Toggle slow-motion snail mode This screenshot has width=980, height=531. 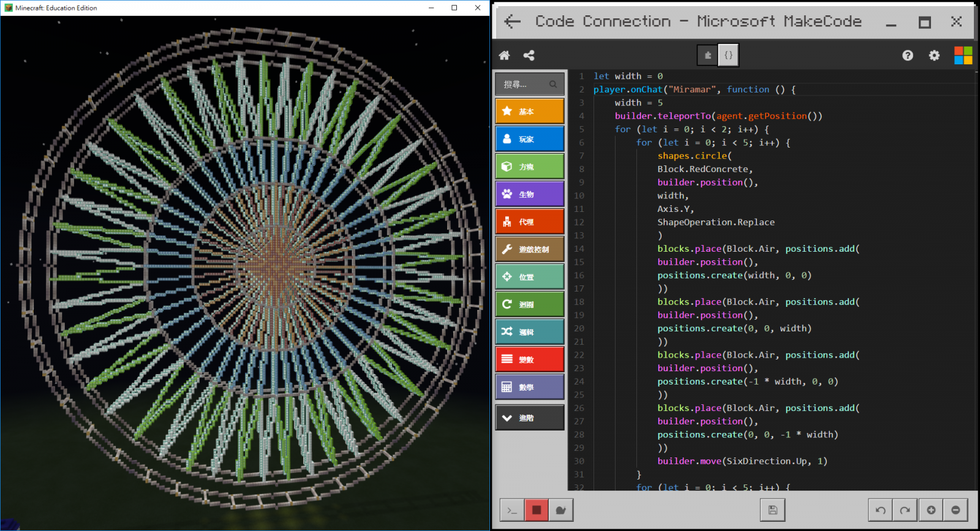pyautogui.click(x=560, y=510)
